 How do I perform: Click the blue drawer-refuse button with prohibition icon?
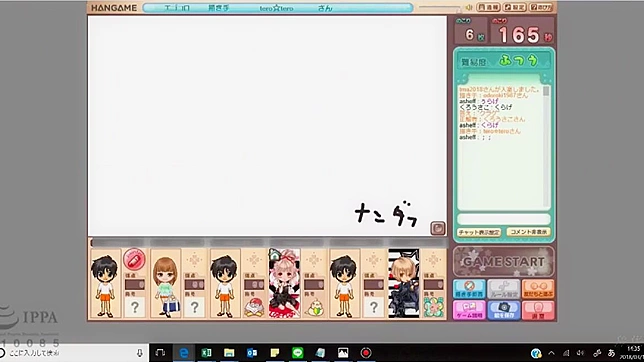(x=469, y=289)
